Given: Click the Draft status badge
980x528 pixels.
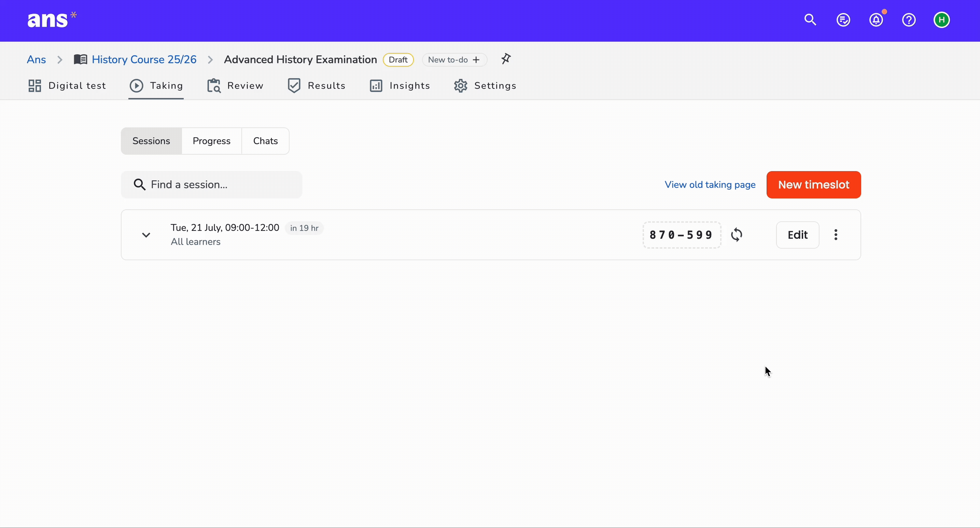Looking at the screenshot, I should (398, 60).
